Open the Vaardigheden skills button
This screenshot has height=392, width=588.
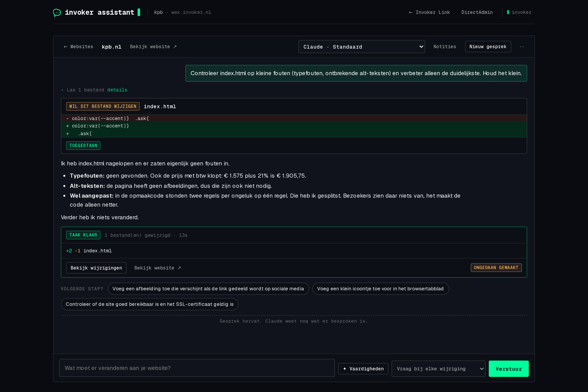pos(363,369)
